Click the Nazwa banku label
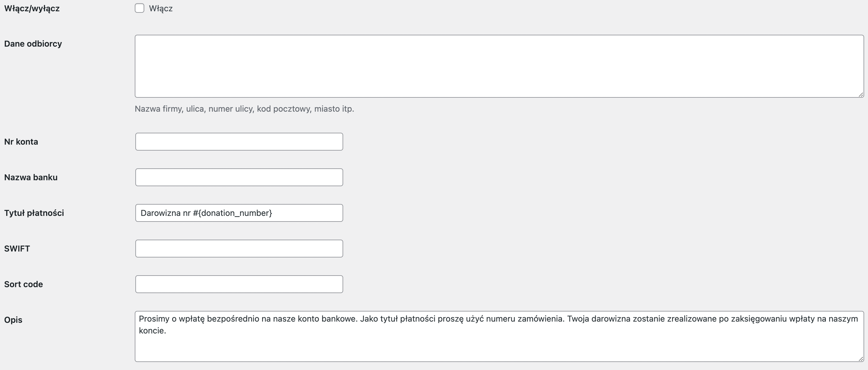 click(31, 178)
